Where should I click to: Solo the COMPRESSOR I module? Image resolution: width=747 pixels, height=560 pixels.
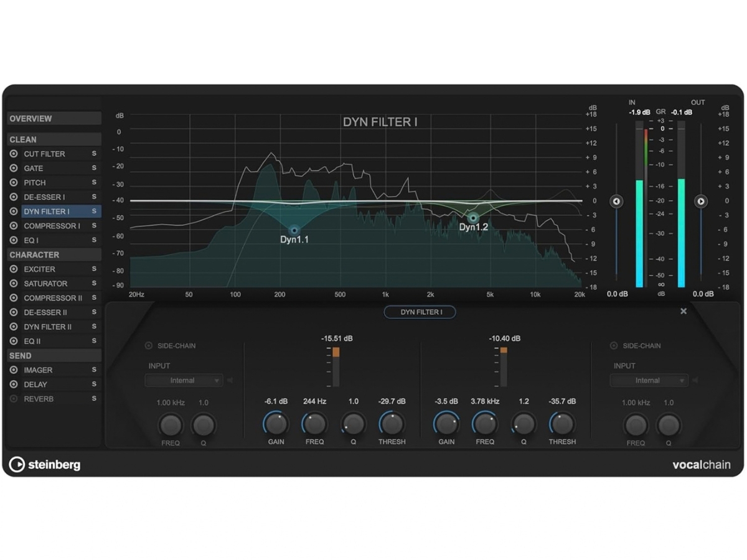tap(94, 226)
